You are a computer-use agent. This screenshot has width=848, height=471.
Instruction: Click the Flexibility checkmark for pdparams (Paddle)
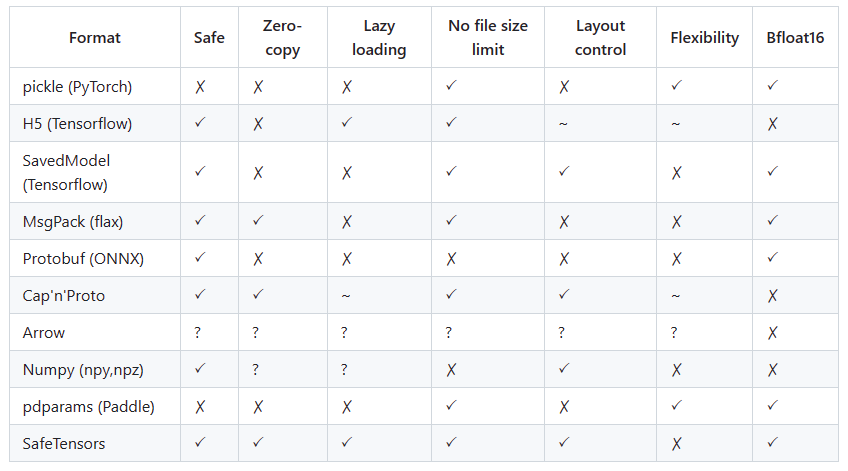point(676,405)
